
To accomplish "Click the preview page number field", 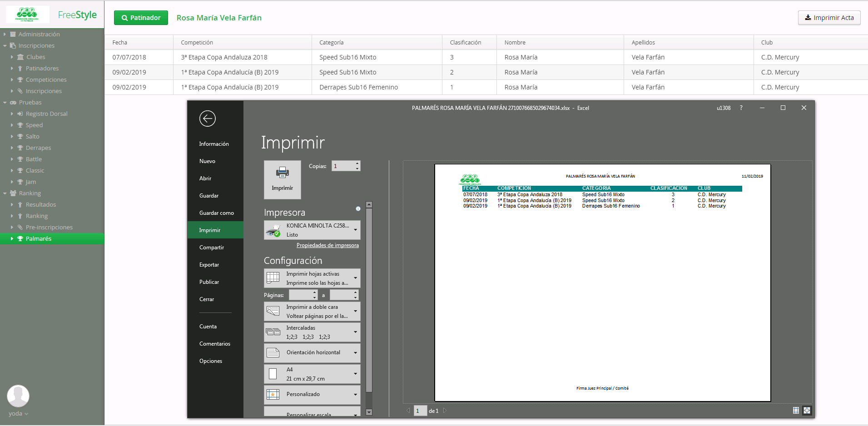I will click(x=420, y=411).
